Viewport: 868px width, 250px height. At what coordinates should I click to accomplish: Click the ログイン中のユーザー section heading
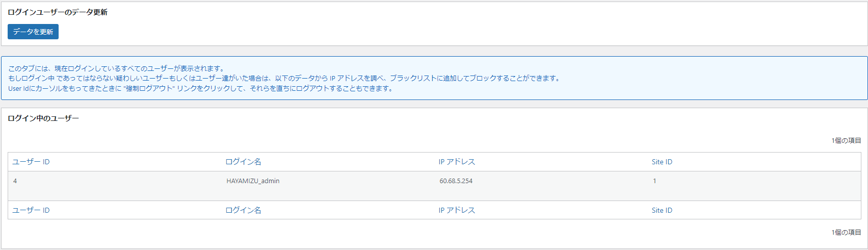click(43, 118)
